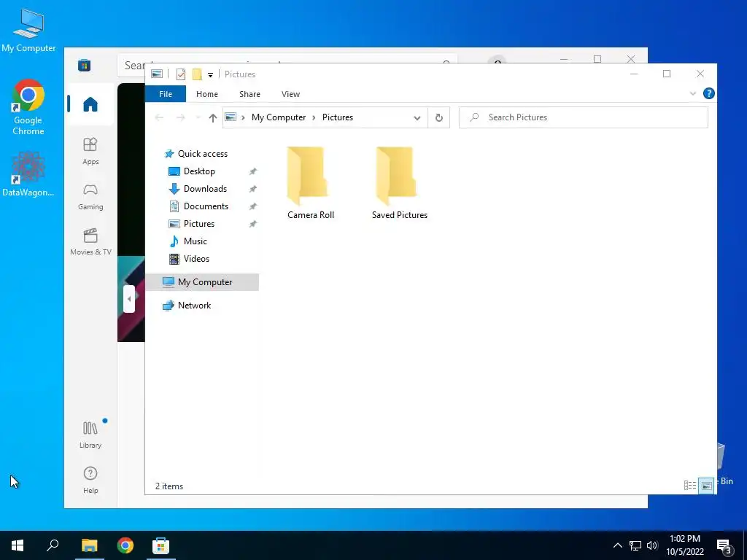Click the Microsoft Store logo icon

(85, 65)
